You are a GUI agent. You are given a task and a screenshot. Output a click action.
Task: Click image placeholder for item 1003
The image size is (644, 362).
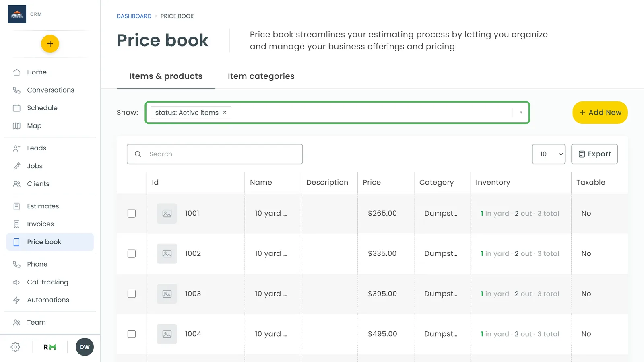(x=167, y=294)
